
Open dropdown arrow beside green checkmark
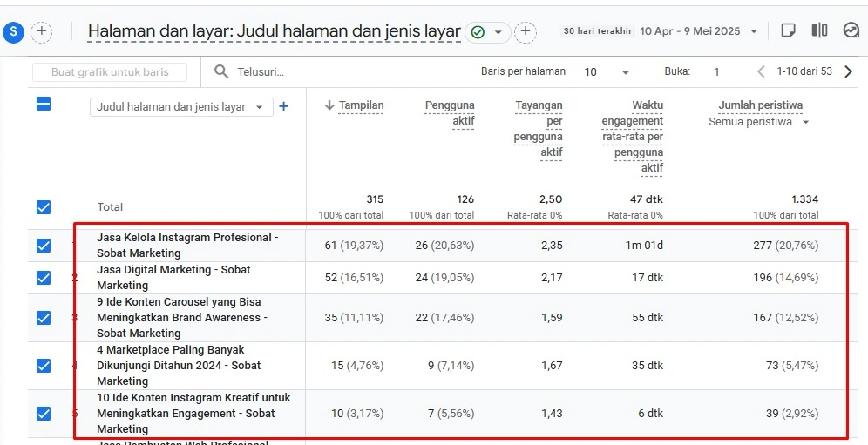click(498, 32)
